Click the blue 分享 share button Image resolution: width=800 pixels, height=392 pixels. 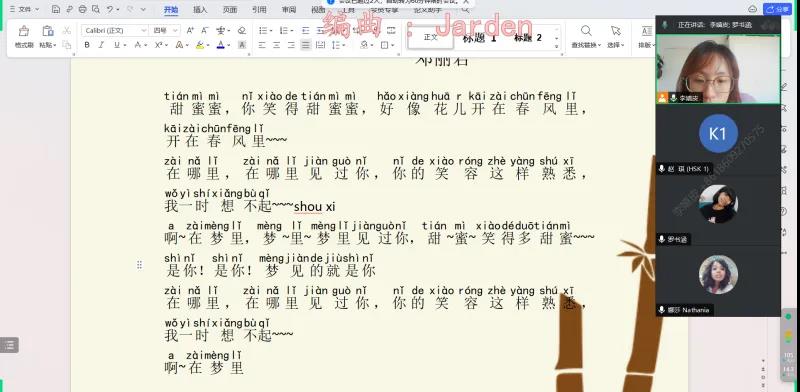pyautogui.click(x=777, y=9)
